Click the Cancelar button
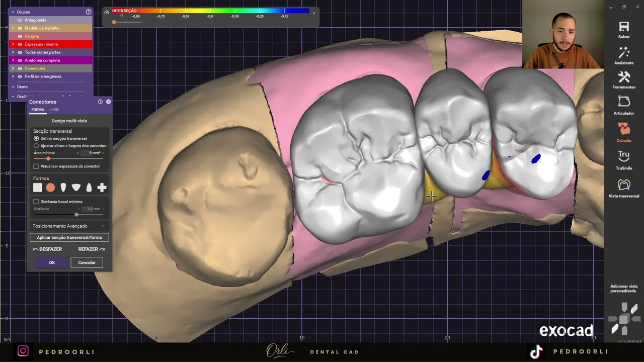This screenshot has height=362, width=644. tap(87, 262)
